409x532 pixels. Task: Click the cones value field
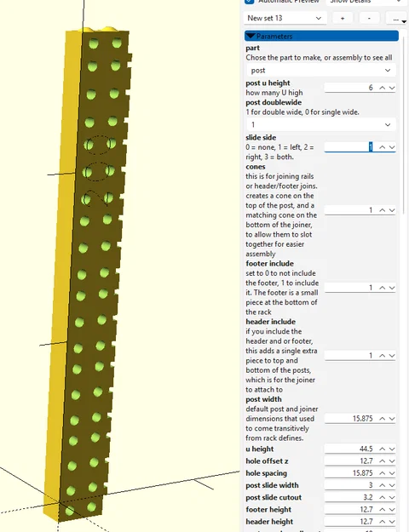[x=350, y=210]
